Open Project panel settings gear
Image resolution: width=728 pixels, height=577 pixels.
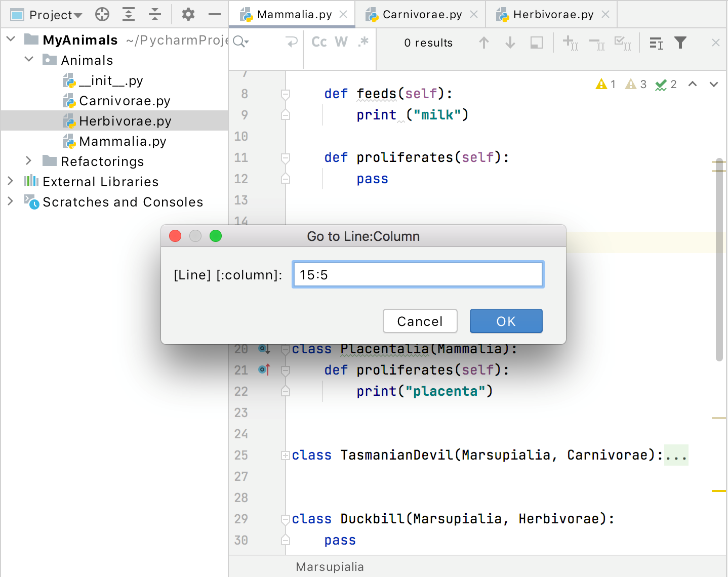point(188,15)
